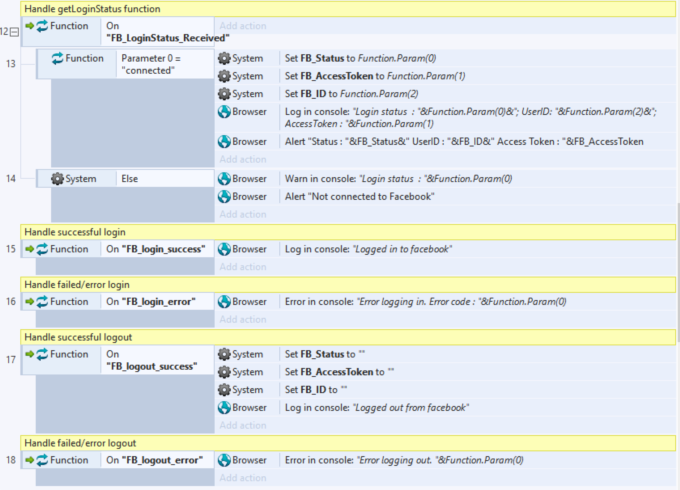Select the Log in console Login status action
This screenshot has height=490, width=680.
tap(471, 118)
